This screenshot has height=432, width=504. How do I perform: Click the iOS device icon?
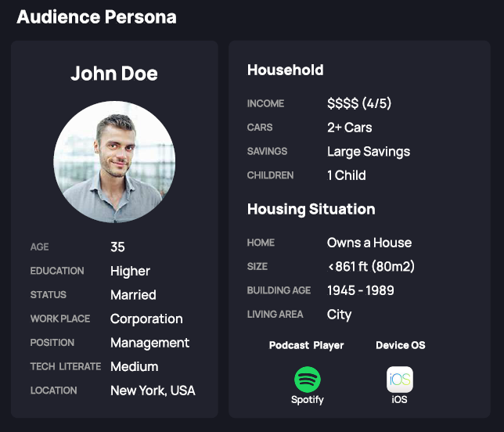(x=400, y=380)
